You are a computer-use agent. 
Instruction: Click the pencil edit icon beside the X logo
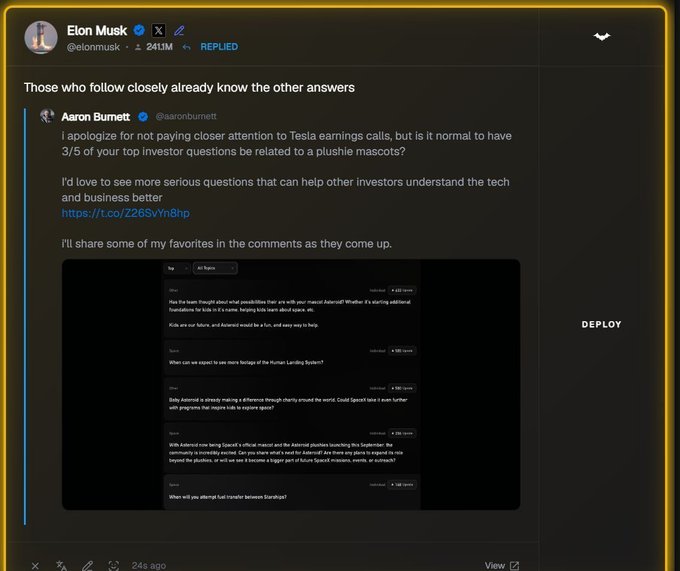coord(179,30)
